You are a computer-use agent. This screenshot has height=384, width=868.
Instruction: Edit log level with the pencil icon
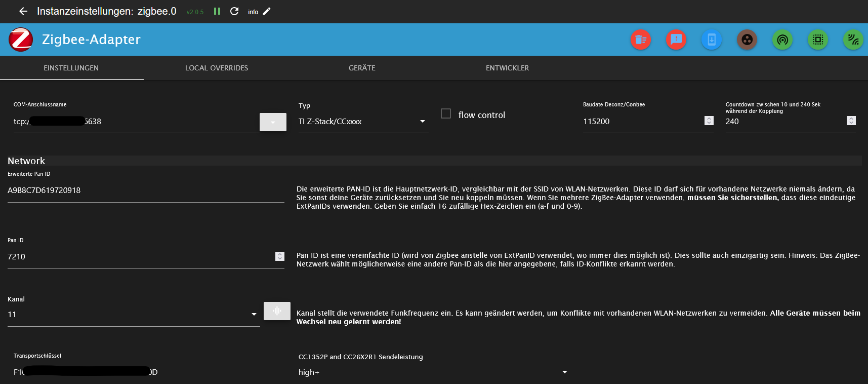point(267,11)
